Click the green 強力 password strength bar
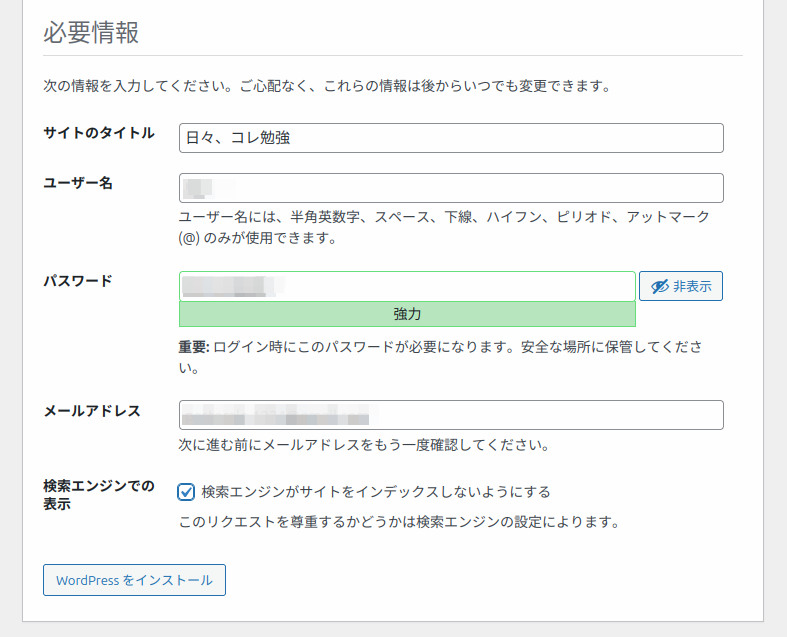The width and height of the screenshot is (787, 637). coord(407,314)
